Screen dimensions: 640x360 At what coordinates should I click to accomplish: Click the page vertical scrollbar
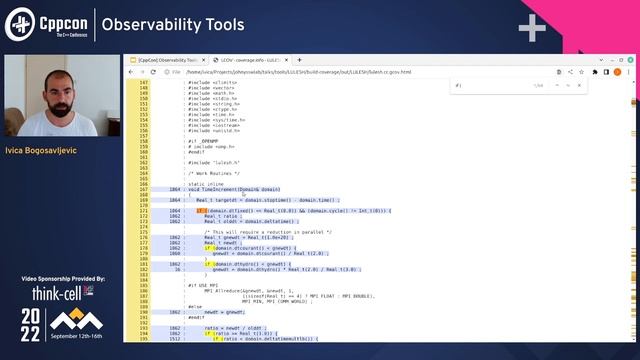pyautogui.click(x=633, y=210)
